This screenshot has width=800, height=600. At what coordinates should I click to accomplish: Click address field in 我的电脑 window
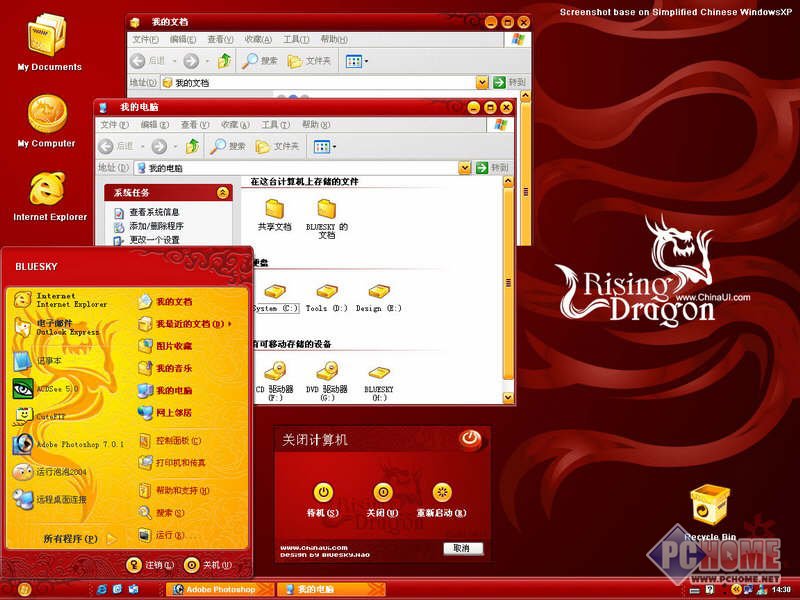296,168
